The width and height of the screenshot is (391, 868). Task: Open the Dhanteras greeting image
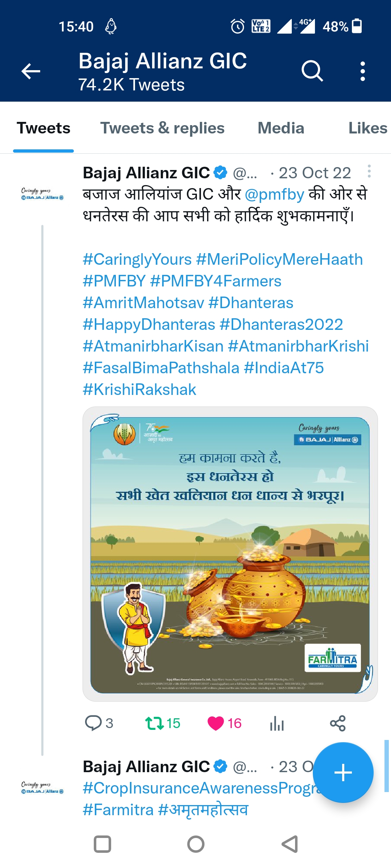point(230,554)
